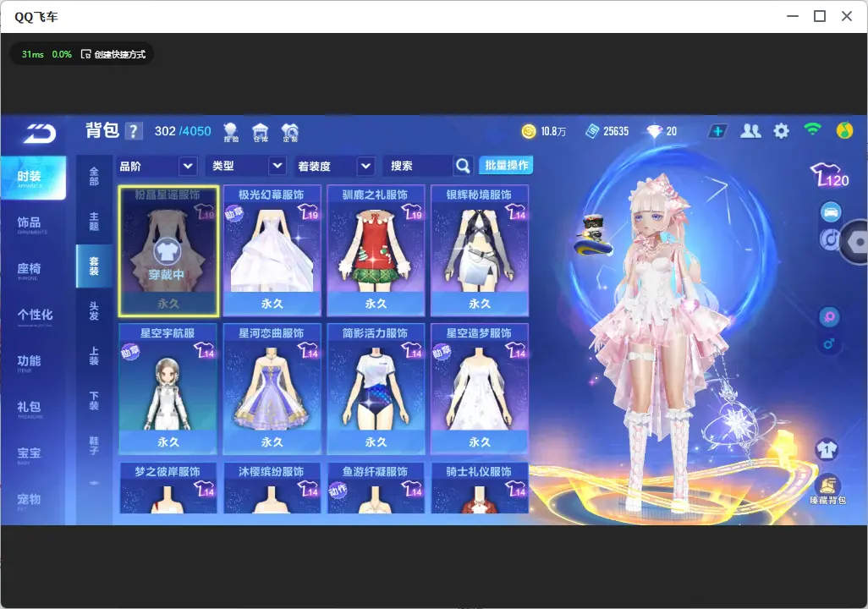868x609 pixels.
Task: Switch to the 宝宝 category tab
Action: 33,454
